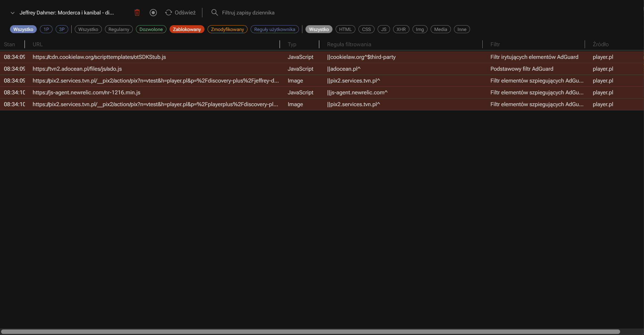Clear the filtering log with the trash icon
Image resolution: width=644 pixels, height=335 pixels.
click(x=137, y=12)
